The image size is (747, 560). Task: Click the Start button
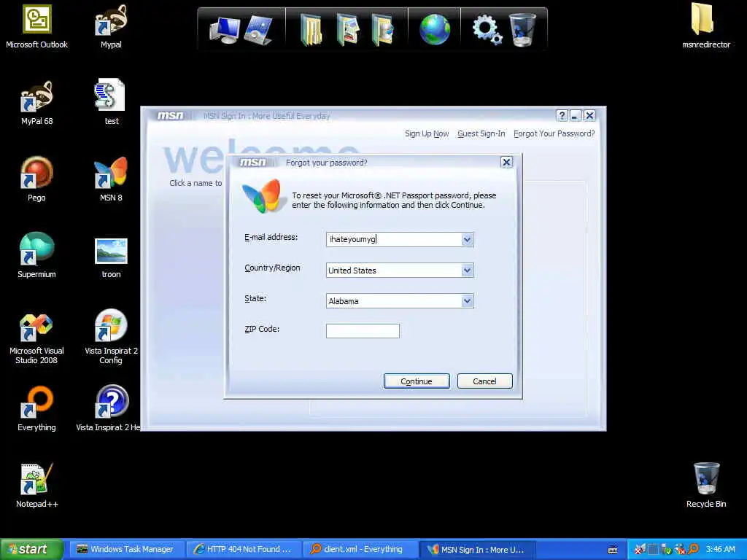(x=32, y=549)
